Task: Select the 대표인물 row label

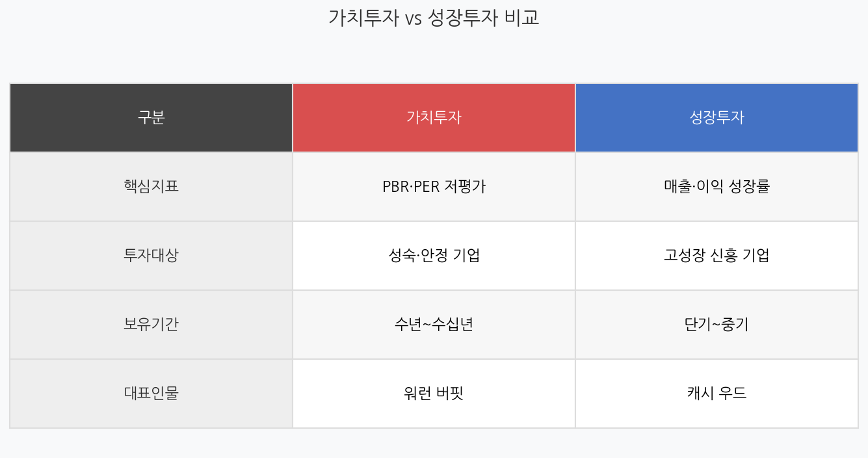Action: click(151, 394)
